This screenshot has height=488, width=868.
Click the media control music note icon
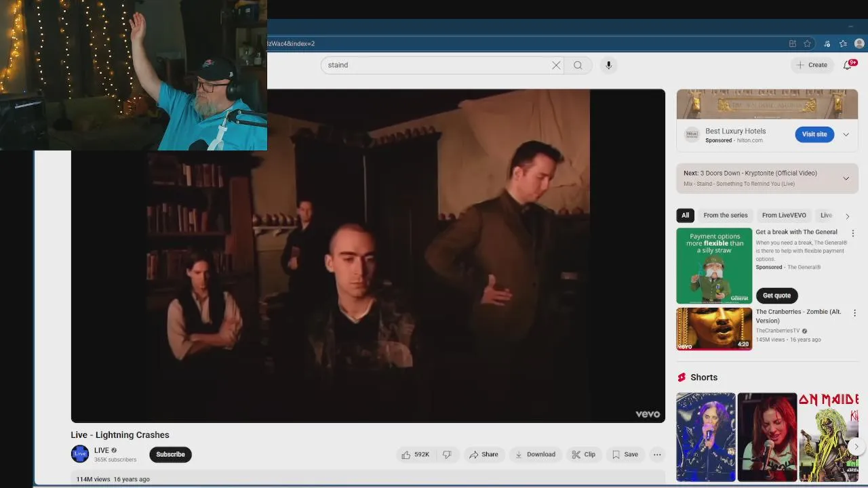pos(827,43)
